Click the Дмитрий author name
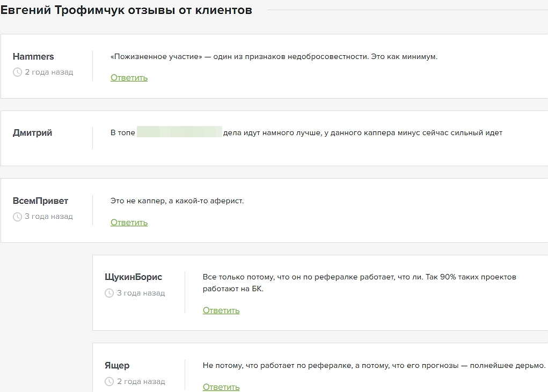 point(32,133)
